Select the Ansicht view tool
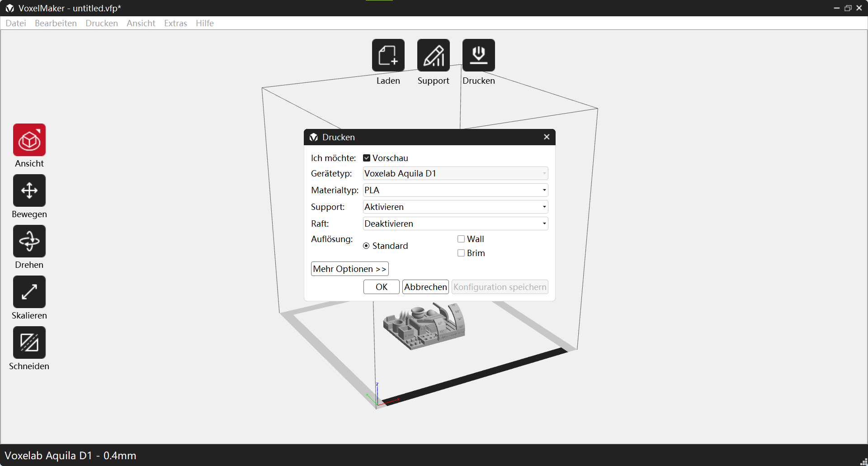 29,140
